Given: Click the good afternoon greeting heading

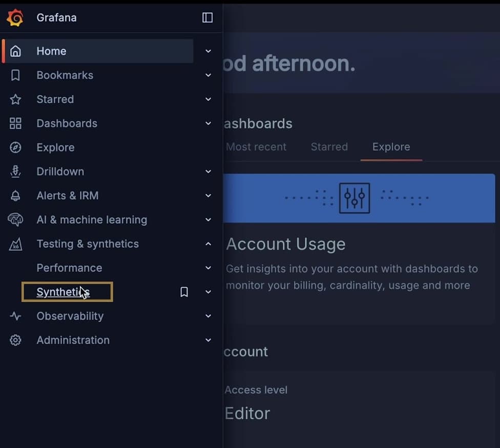Looking at the screenshot, I should tap(289, 63).
